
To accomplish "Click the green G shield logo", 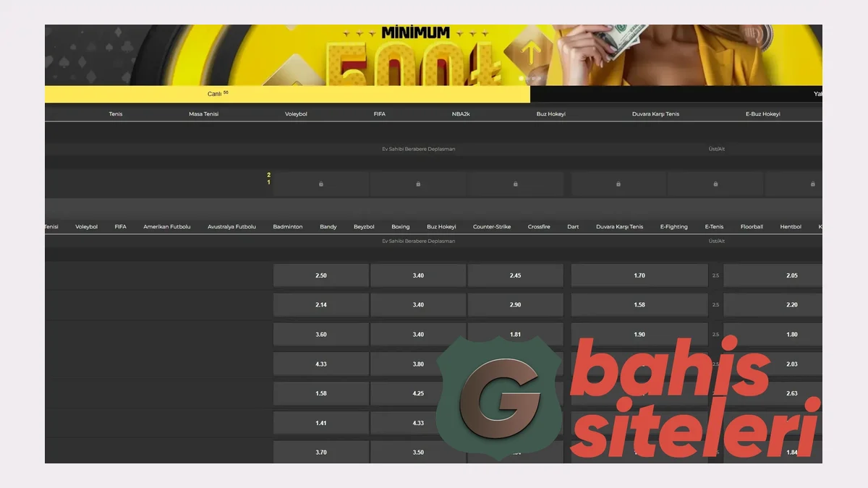I will tap(501, 398).
